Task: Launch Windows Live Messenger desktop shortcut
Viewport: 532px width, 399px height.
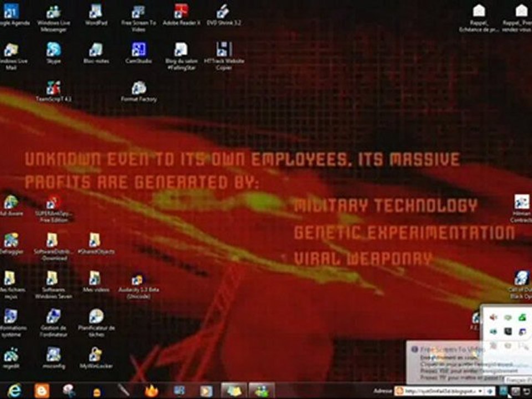Action: pyautogui.click(x=54, y=18)
